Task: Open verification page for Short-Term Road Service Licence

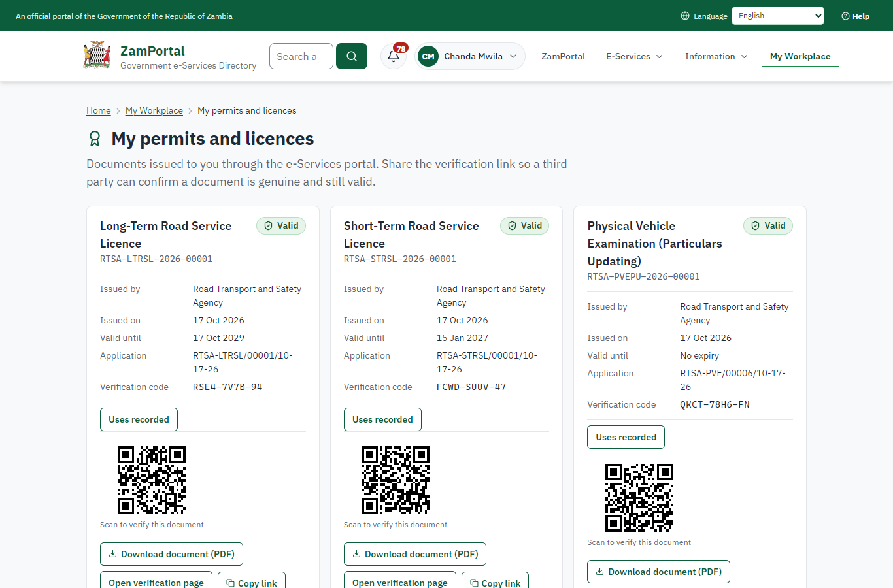Action: click(x=400, y=580)
